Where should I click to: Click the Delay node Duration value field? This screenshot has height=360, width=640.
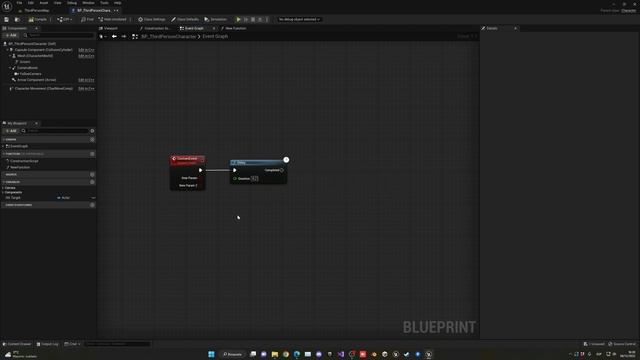pyautogui.click(x=254, y=178)
